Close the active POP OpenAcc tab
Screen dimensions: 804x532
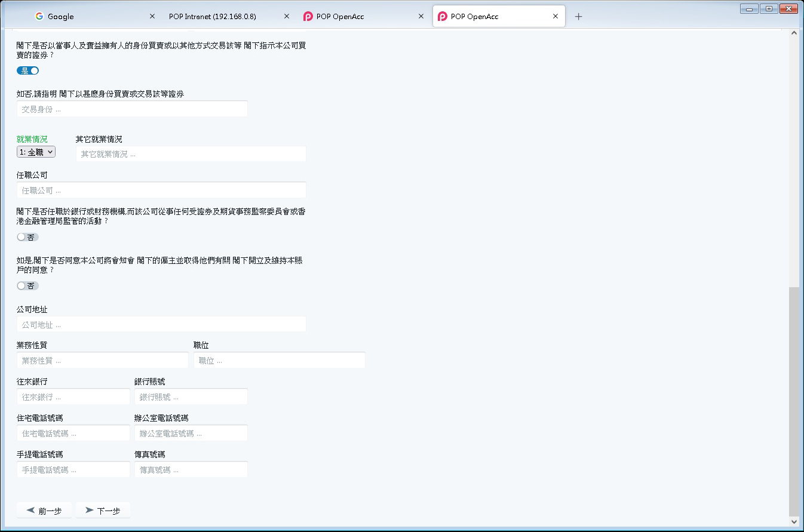556,17
